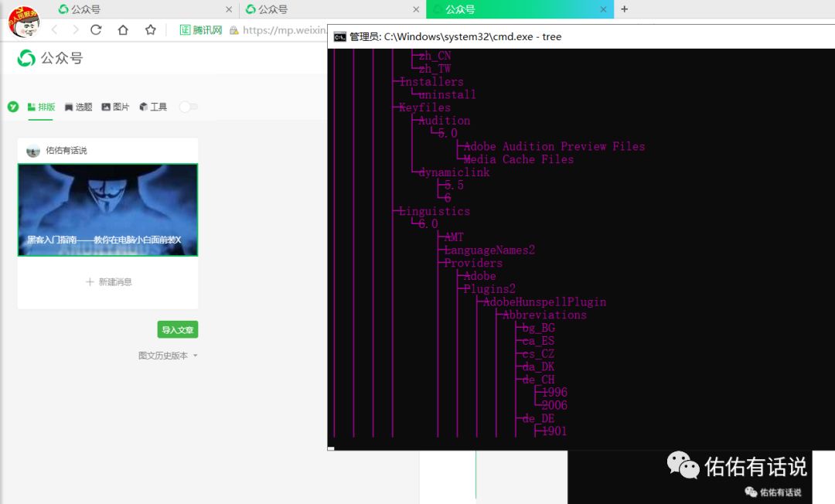Reload the page with refresh icon
The height and width of the screenshot is (504, 835).
pos(96,30)
